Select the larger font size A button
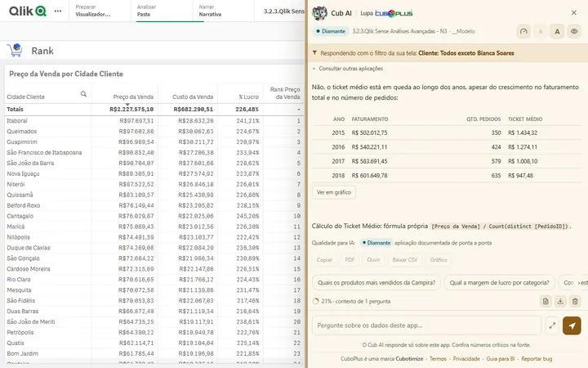Image resolution: width=588 pixels, height=368 pixels. [557, 32]
